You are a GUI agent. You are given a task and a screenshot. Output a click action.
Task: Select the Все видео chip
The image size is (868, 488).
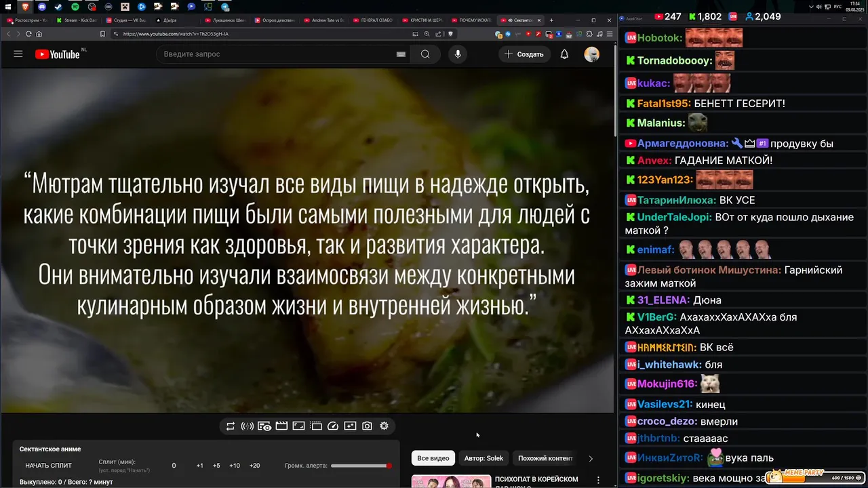click(x=433, y=458)
